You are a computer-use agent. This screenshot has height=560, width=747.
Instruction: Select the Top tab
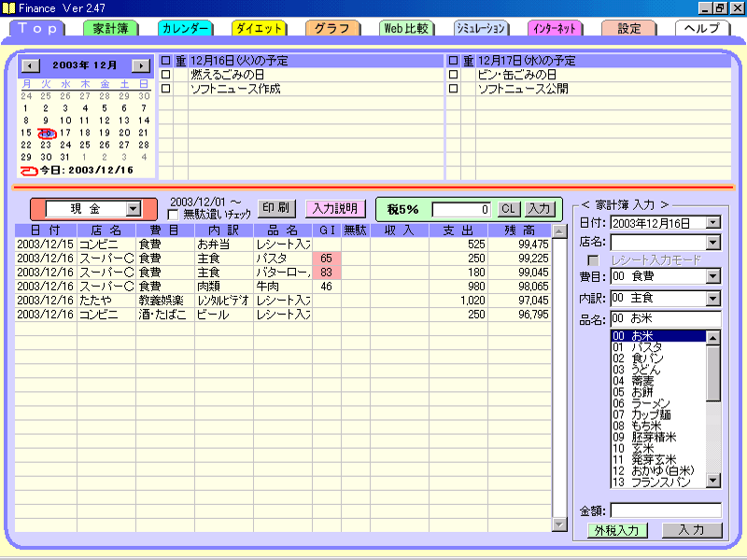37,29
